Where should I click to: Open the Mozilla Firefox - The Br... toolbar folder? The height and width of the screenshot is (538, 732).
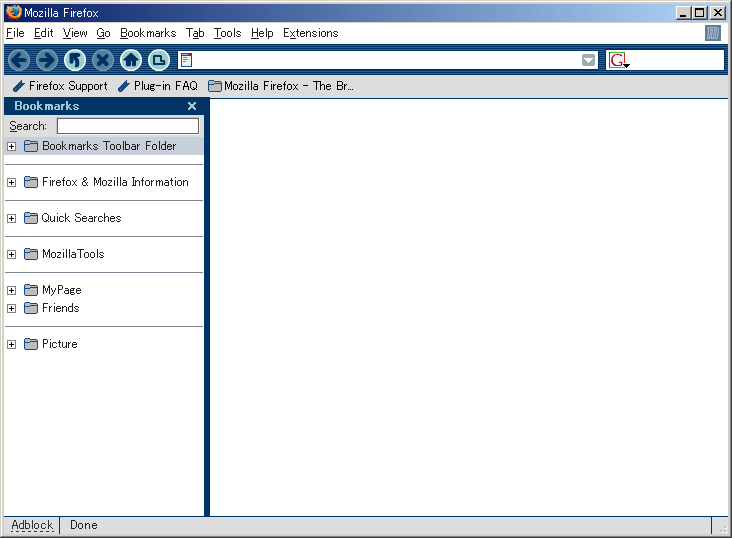click(281, 86)
